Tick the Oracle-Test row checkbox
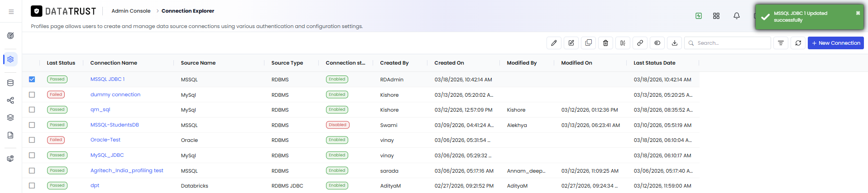This screenshot has height=193, width=868. pos(32,140)
